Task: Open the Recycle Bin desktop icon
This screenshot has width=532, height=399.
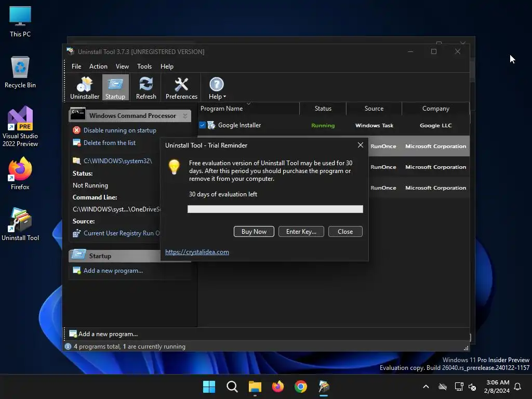Action: click(20, 72)
